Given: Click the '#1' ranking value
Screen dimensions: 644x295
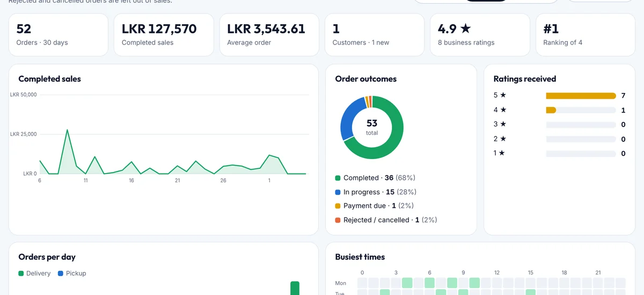Looking at the screenshot, I should [551, 28].
